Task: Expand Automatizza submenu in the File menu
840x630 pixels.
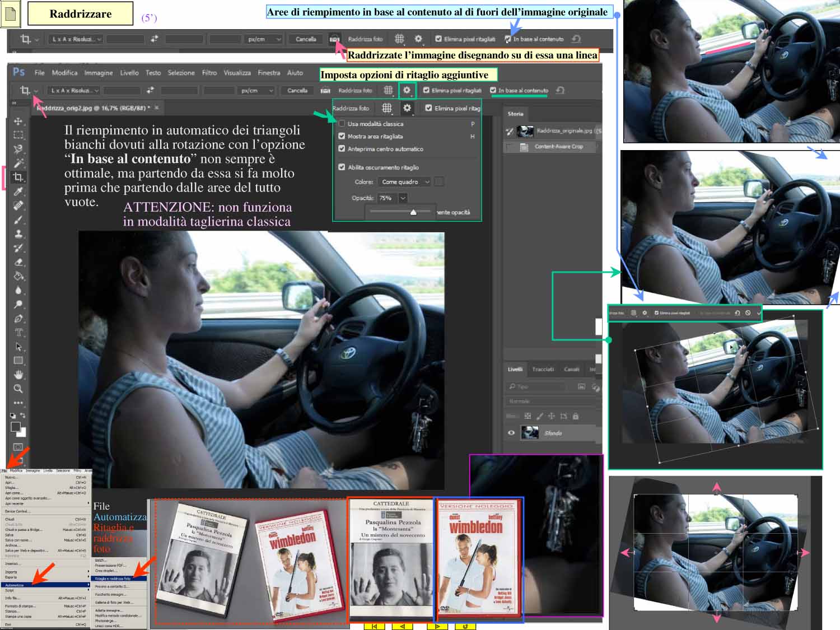Action: [46, 585]
